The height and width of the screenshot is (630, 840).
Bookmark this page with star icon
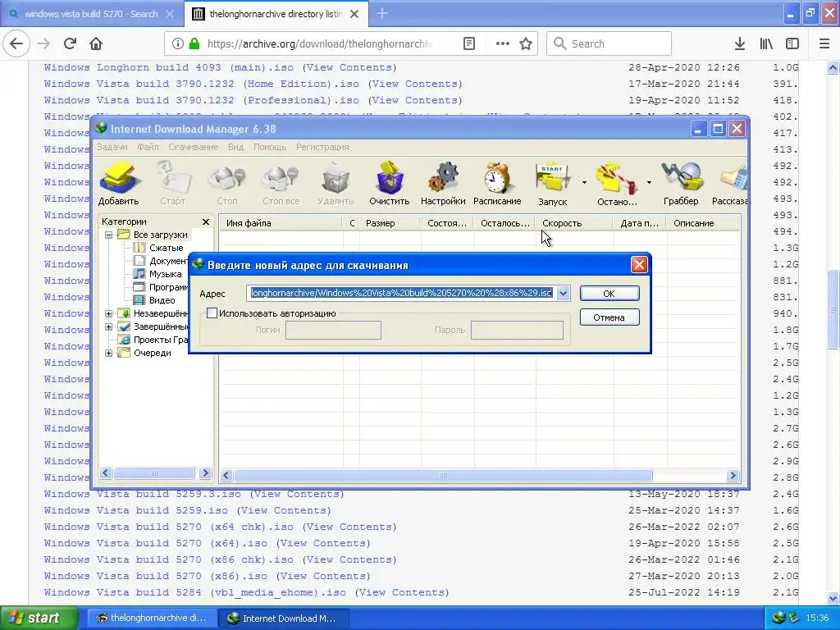pyautogui.click(x=526, y=44)
